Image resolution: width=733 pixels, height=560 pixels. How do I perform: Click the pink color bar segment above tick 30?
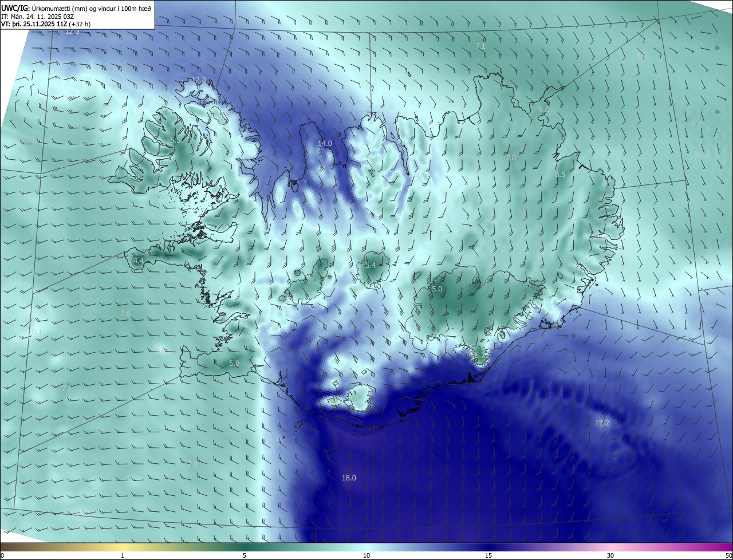pyautogui.click(x=610, y=547)
